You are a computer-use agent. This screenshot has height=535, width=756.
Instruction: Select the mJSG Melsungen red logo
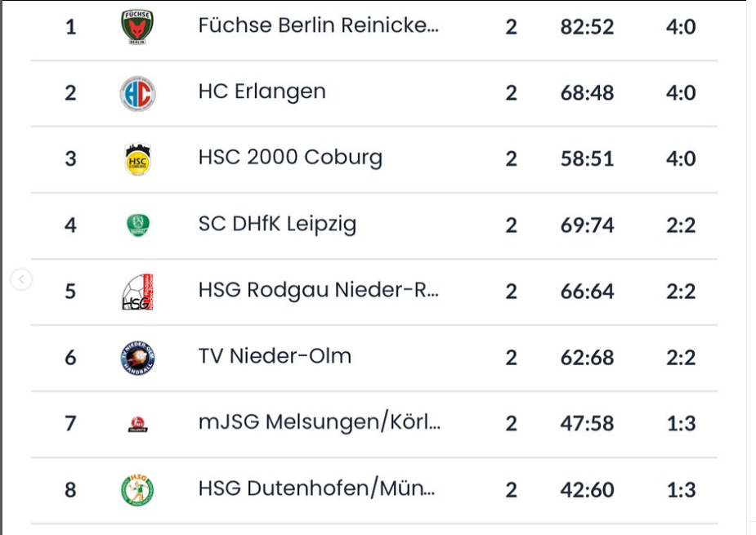[x=137, y=424]
